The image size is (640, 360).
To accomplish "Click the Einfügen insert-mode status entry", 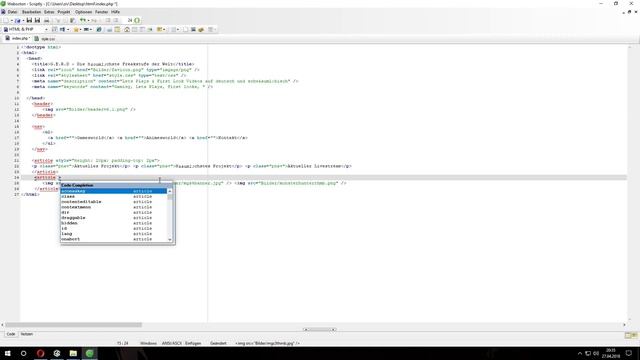I will (x=193, y=343).
